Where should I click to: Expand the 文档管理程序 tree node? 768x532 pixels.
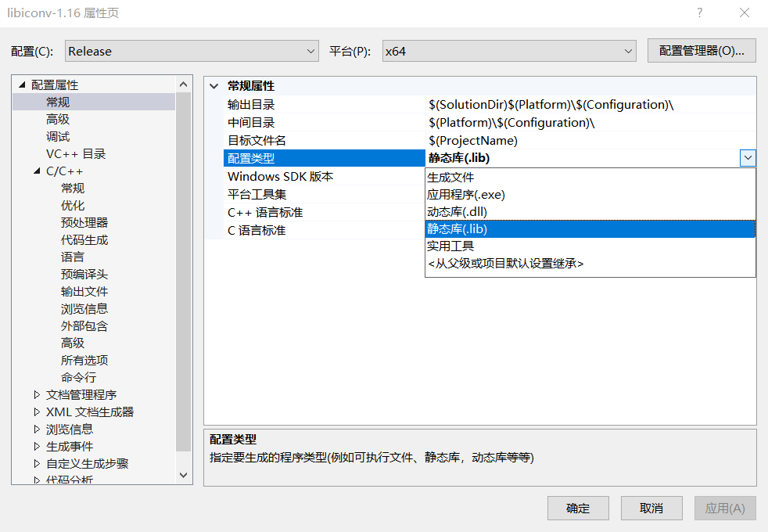pos(35,394)
